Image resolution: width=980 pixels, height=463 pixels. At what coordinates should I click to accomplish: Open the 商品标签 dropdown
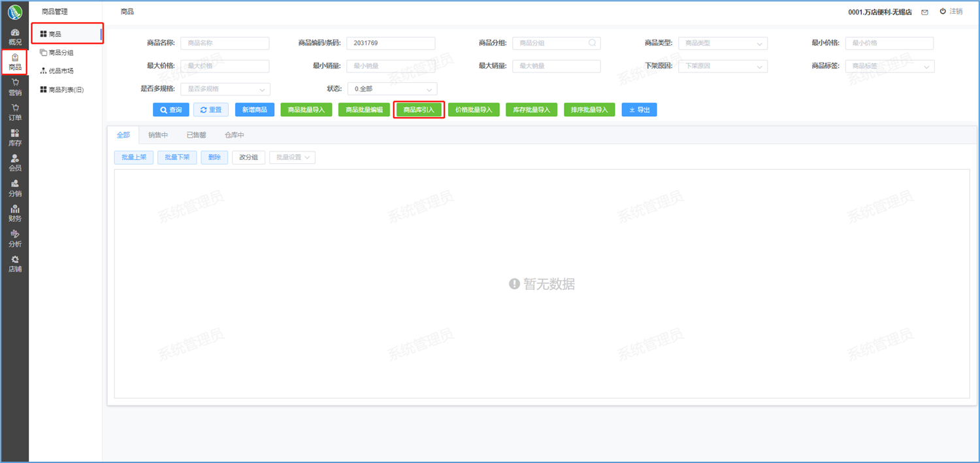click(x=890, y=66)
